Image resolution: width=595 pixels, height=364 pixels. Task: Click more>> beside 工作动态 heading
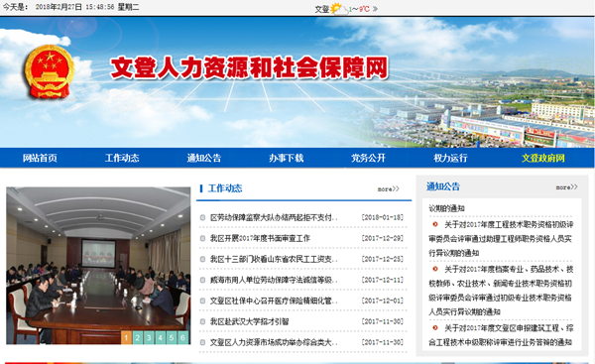click(388, 189)
